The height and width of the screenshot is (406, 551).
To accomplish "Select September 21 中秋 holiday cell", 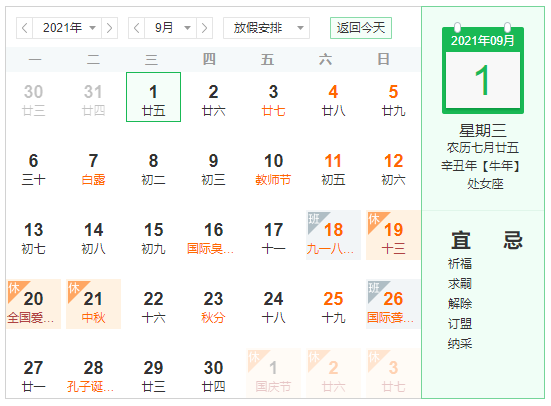I will tap(93, 304).
